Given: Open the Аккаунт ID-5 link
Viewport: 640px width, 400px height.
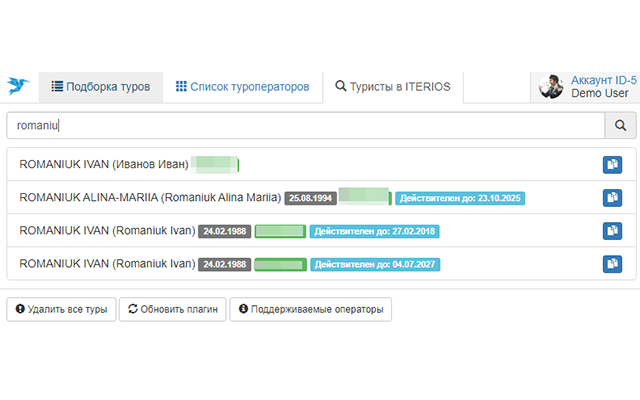Looking at the screenshot, I should 603,80.
